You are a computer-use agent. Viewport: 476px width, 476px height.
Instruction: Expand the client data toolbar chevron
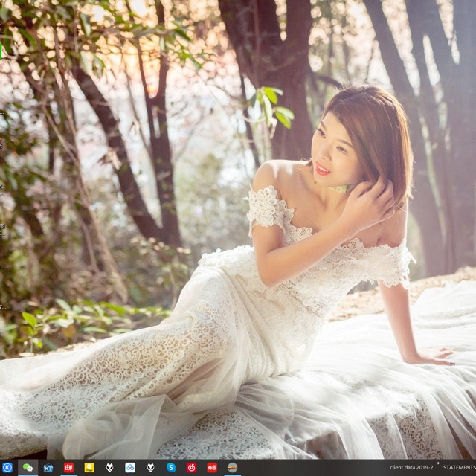438,464
